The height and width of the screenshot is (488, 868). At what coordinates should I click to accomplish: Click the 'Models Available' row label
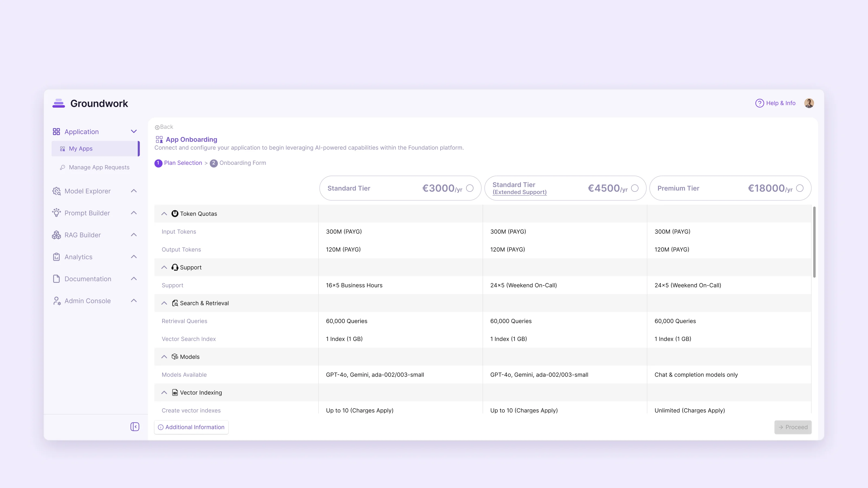[x=184, y=375]
